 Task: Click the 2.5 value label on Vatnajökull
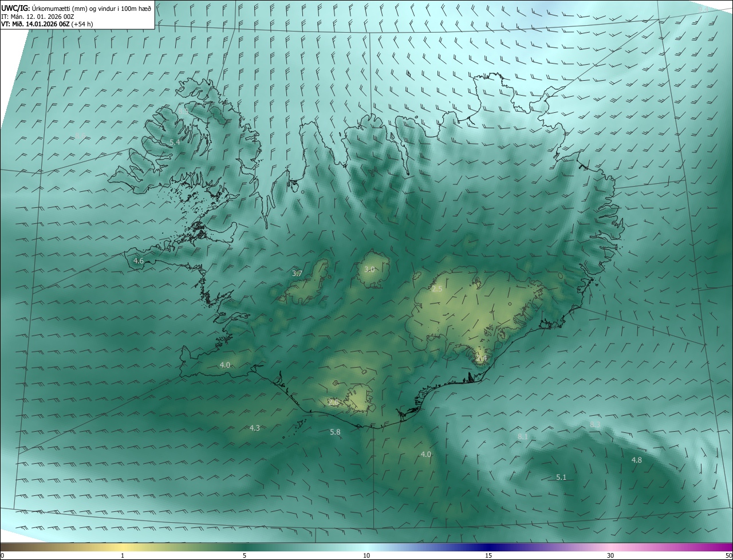click(437, 289)
